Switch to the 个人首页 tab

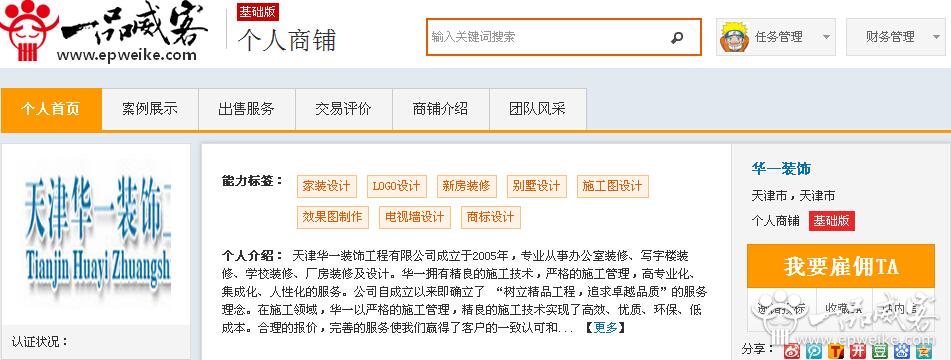[x=51, y=110]
